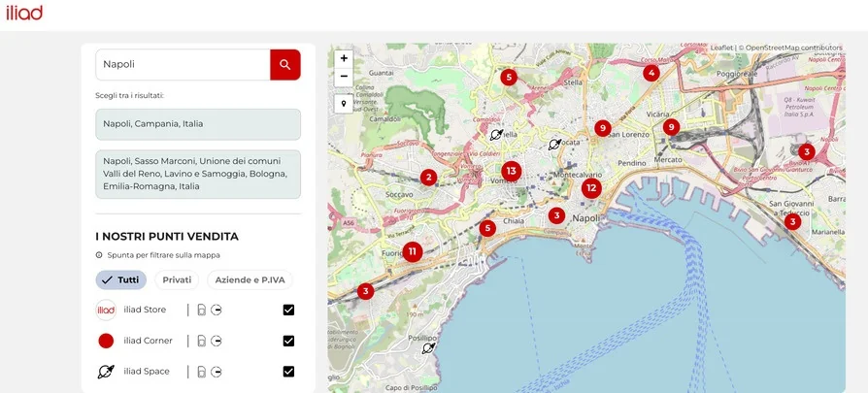
Task: Open the cluster marker 5 left of Stella
Action: [509, 77]
